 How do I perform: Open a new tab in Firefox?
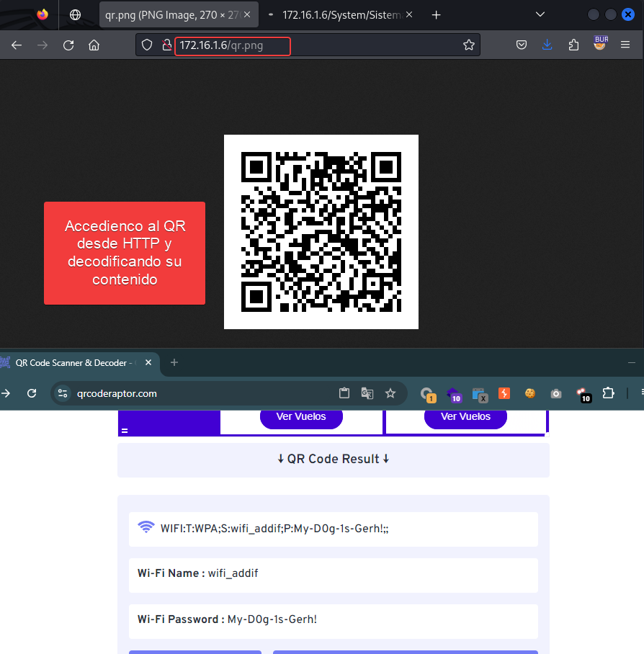tap(436, 14)
